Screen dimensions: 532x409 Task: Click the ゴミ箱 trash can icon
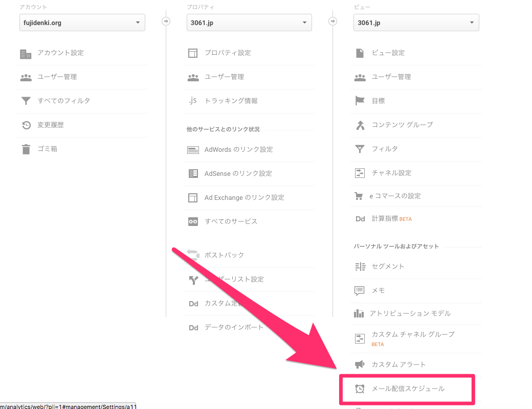[26, 149]
